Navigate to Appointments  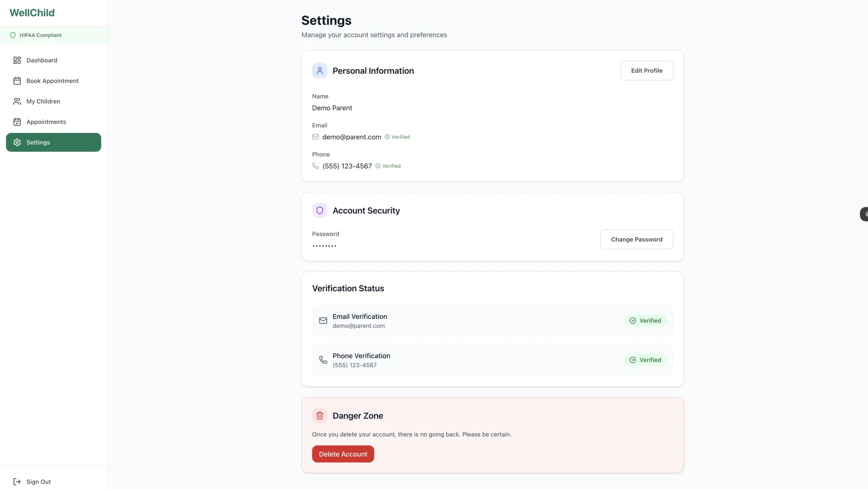coord(46,122)
